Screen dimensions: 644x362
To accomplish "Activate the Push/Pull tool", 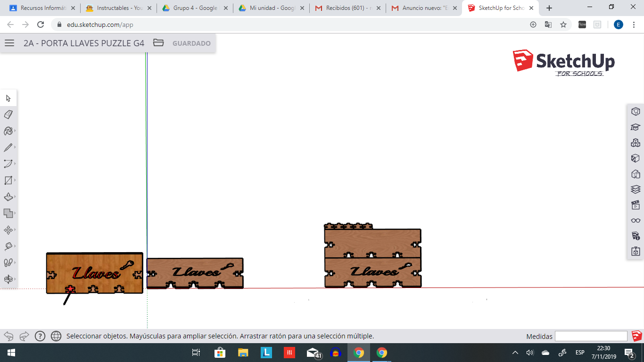I will tap(8, 197).
